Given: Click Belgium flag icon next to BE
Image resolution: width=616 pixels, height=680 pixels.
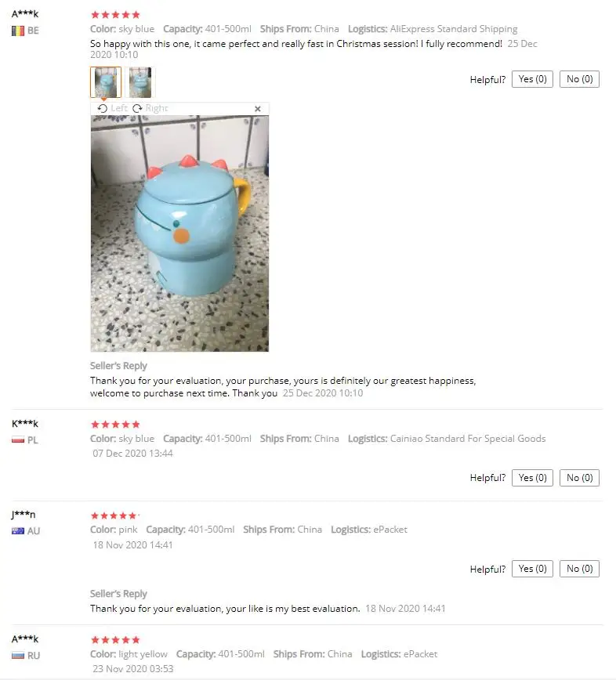Looking at the screenshot, I should tap(18, 31).
